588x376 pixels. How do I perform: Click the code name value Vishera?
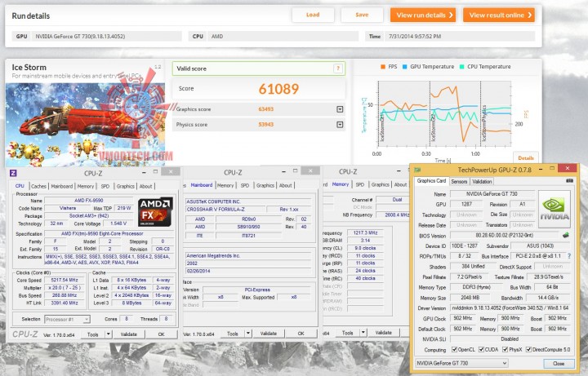(68, 208)
